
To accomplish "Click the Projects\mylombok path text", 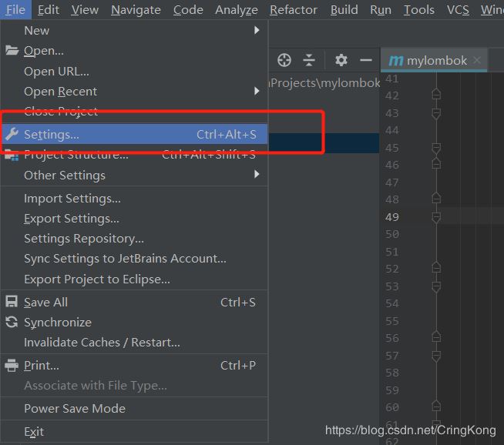I will pos(324,83).
